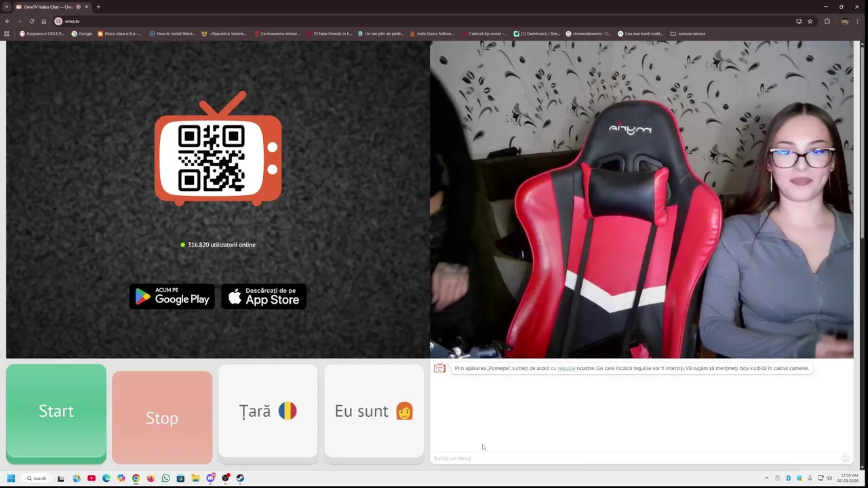
Task: Open the Windows Start menu
Action: coord(11,478)
